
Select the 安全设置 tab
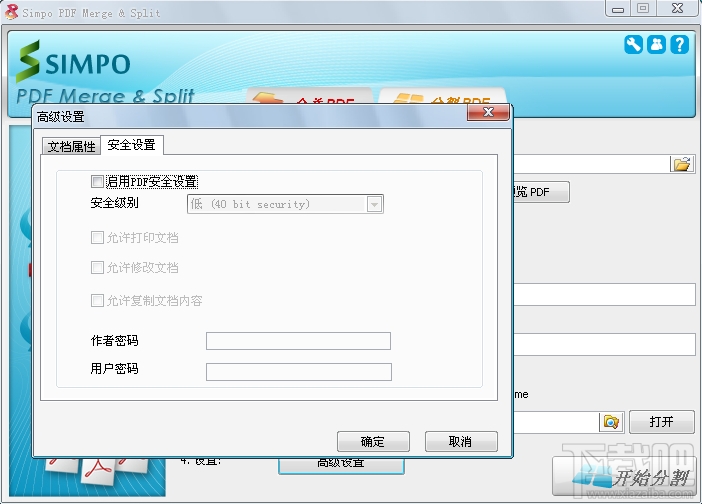(132, 145)
